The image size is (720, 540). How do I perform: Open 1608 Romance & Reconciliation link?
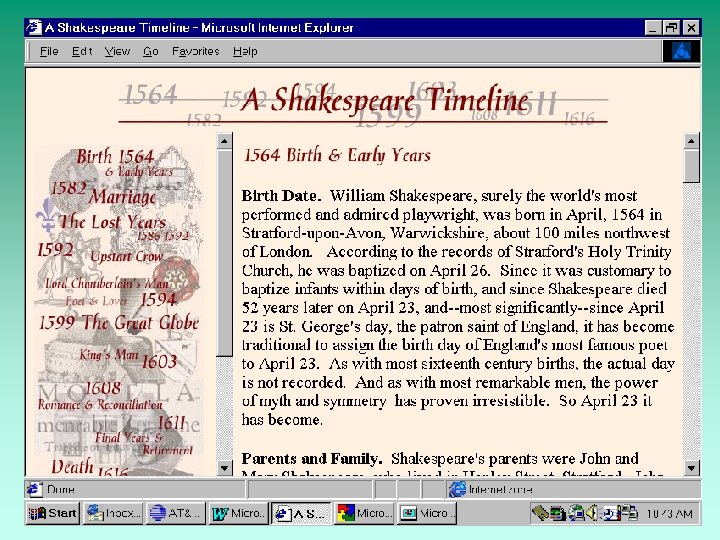100,396
